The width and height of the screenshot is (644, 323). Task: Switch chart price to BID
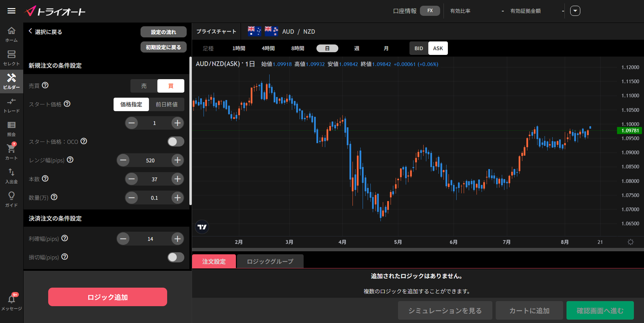(419, 48)
